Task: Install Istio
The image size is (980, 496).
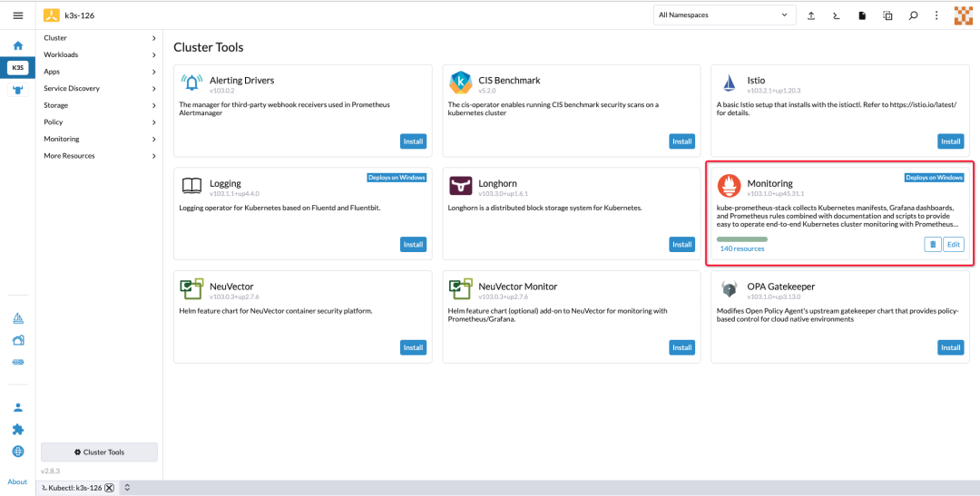Action: (951, 141)
